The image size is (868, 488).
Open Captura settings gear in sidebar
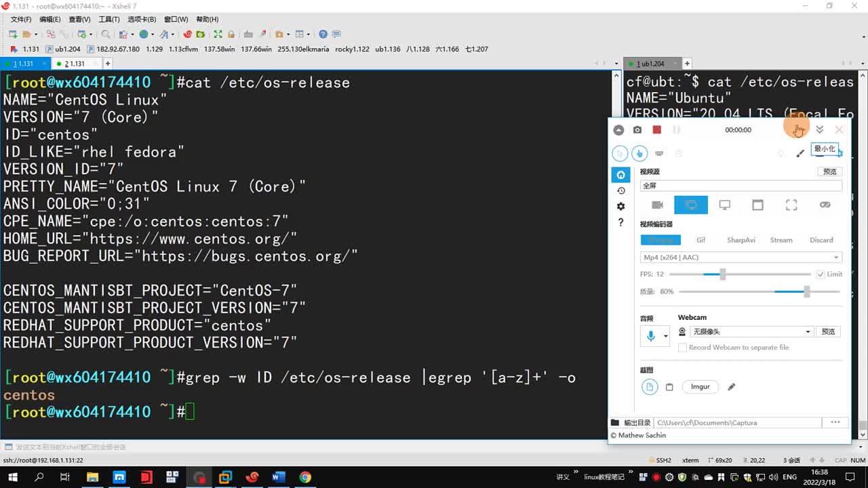coord(620,206)
